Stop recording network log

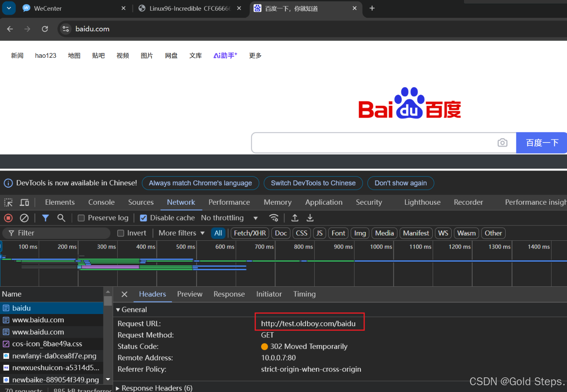tap(8, 218)
